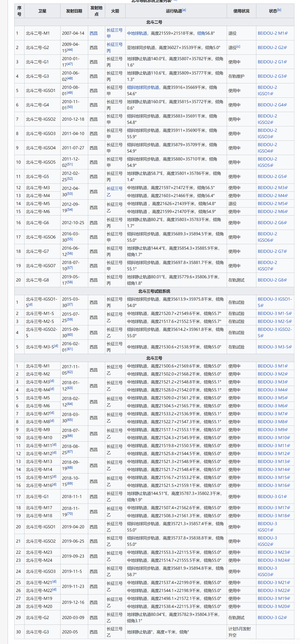Viewport: 300px width, 644px height.
Task: Follow the blue 中地球轨道 link in the 北斗二号-M1 row
Action: click(x=137, y=33)
